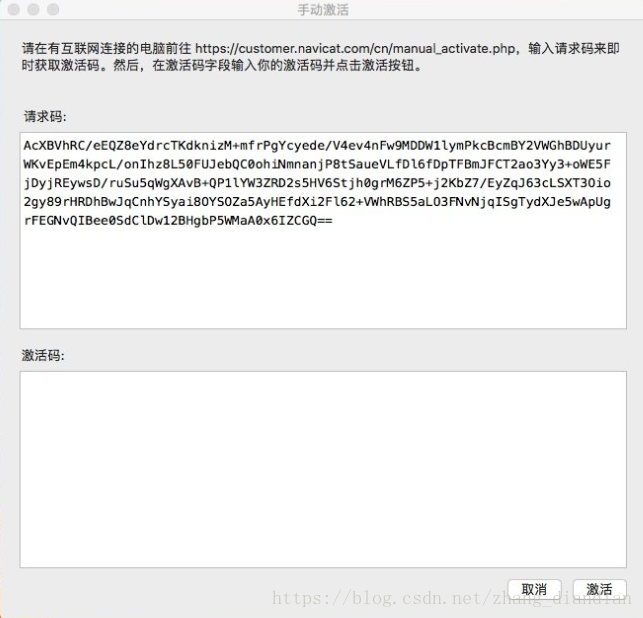Click the == ending of the request code
The height and width of the screenshot is (618, 643).
325,221
